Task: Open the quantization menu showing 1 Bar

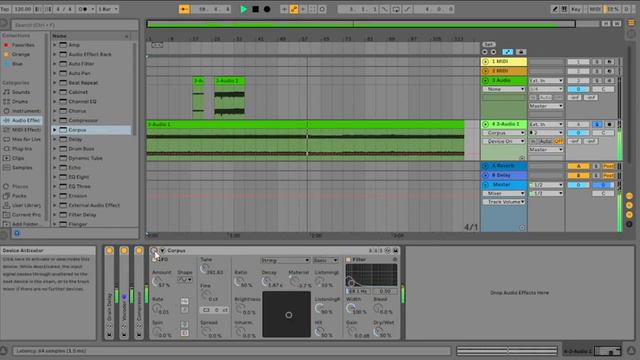Action: [x=108, y=9]
